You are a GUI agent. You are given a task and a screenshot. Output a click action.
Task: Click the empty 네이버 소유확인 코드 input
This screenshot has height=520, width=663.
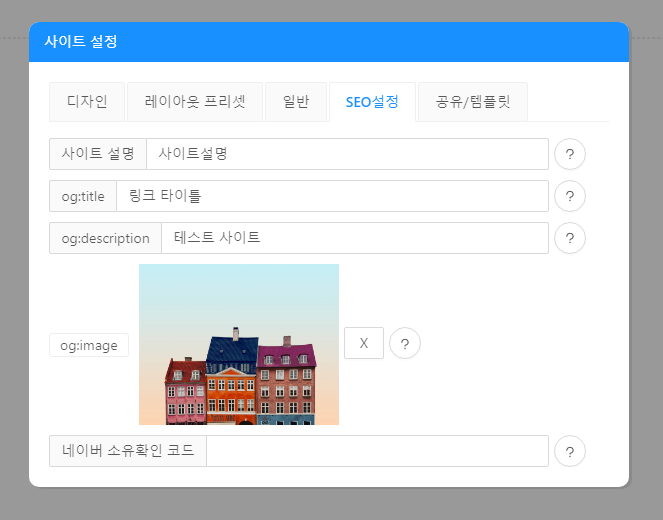coord(376,451)
